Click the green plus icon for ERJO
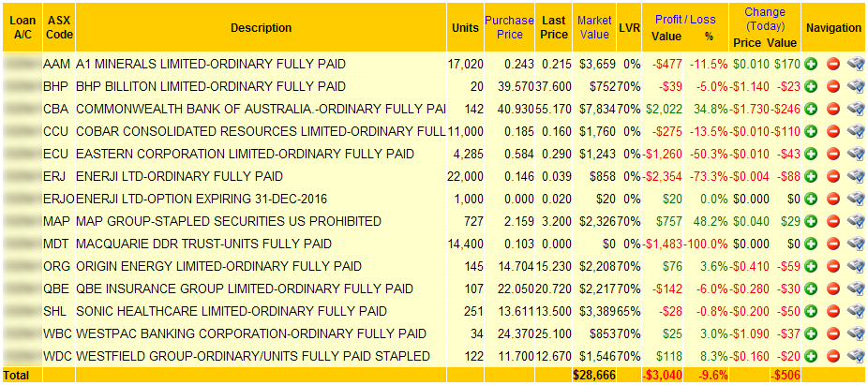Viewport: 868px width, 385px height. pyautogui.click(x=811, y=199)
